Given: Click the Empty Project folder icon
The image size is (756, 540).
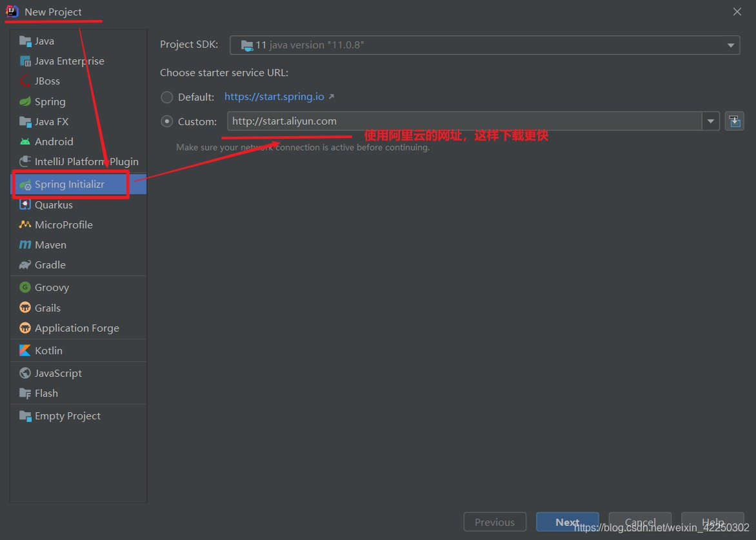Looking at the screenshot, I should (25, 415).
